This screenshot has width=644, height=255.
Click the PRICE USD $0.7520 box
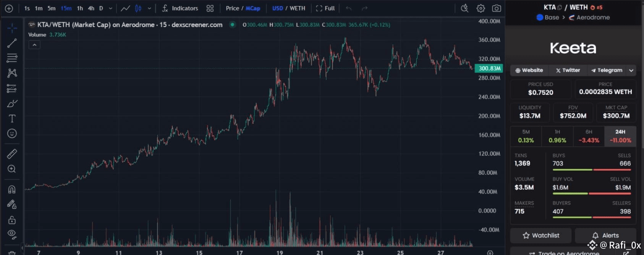[540, 89]
